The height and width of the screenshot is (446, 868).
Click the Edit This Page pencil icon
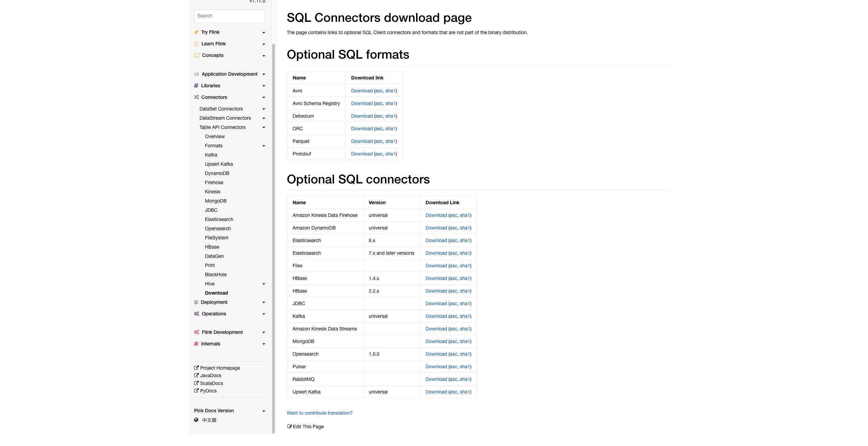[290, 426]
